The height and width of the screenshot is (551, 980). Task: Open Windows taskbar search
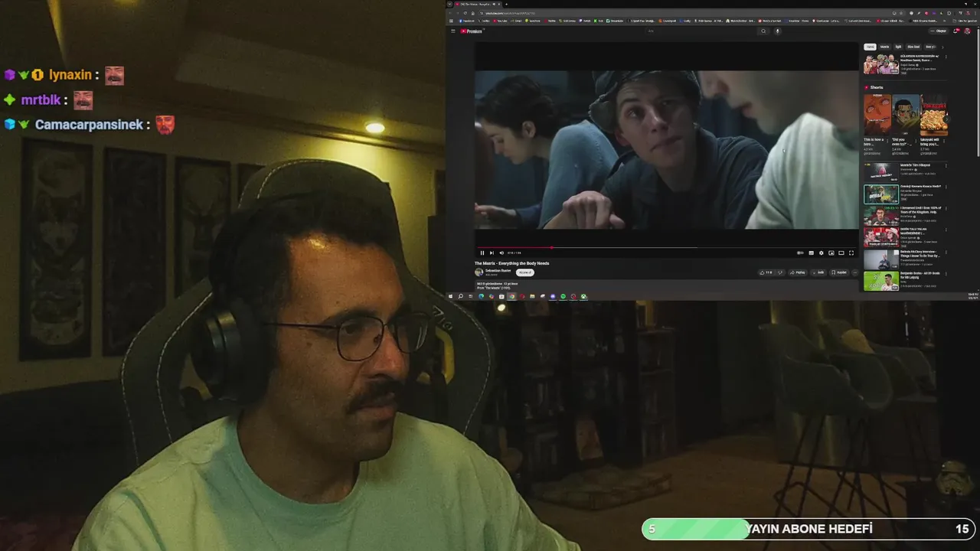point(460,296)
